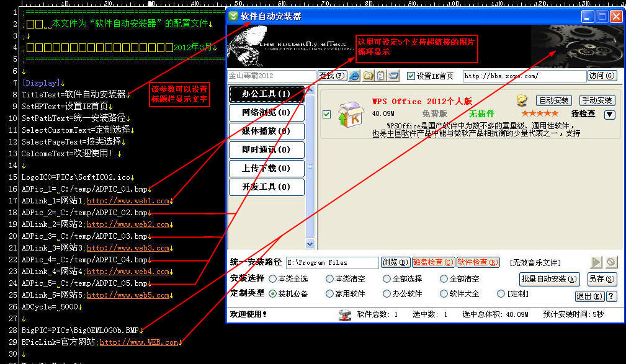Expand WPS Office details with ▼ button
This screenshot has width=626, height=364.
(x=610, y=115)
